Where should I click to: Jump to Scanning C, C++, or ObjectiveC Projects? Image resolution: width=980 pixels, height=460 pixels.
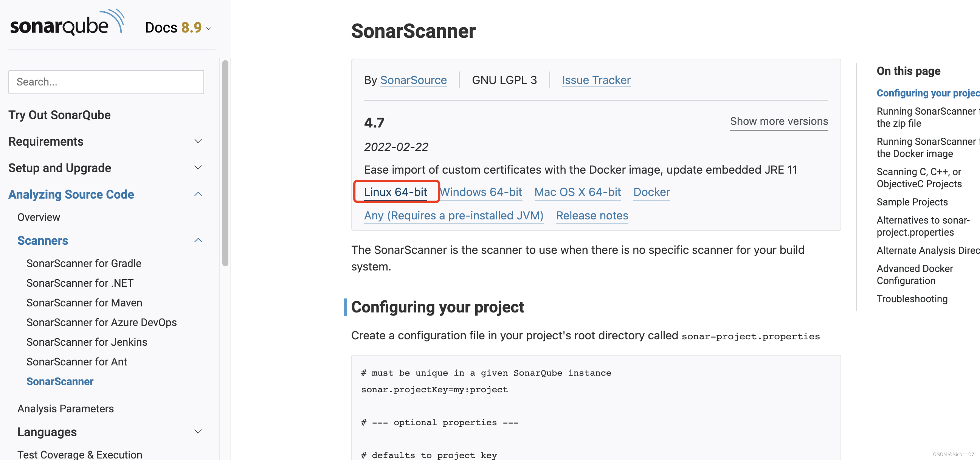pos(919,178)
